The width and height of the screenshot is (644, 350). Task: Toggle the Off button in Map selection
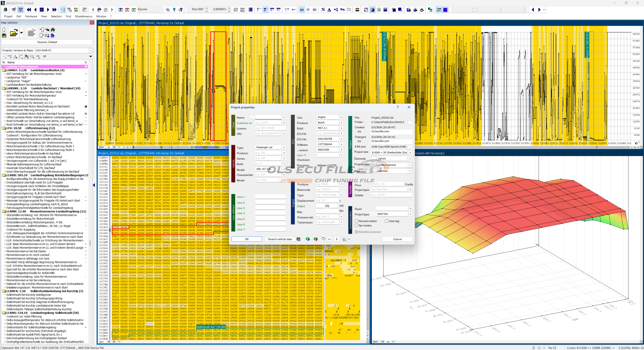pyautogui.click(x=45, y=56)
